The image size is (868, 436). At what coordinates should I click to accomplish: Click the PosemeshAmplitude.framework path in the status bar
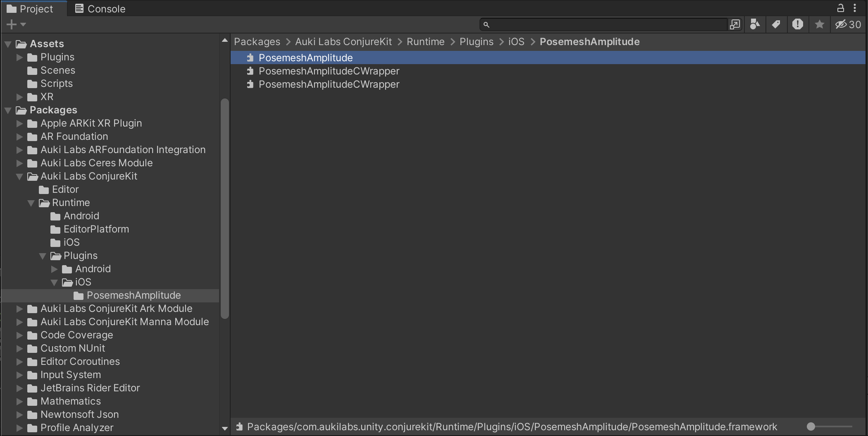coord(512,427)
